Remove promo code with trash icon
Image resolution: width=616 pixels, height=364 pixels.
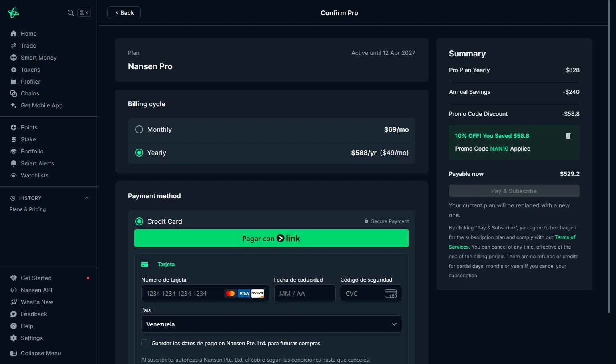pos(568,136)
